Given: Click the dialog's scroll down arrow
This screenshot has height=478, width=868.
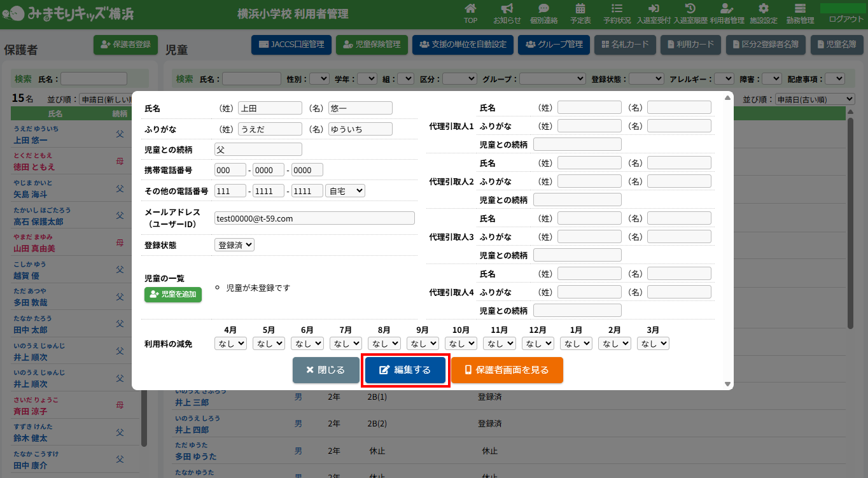Looking at the screenshot, I should (728, 384).
